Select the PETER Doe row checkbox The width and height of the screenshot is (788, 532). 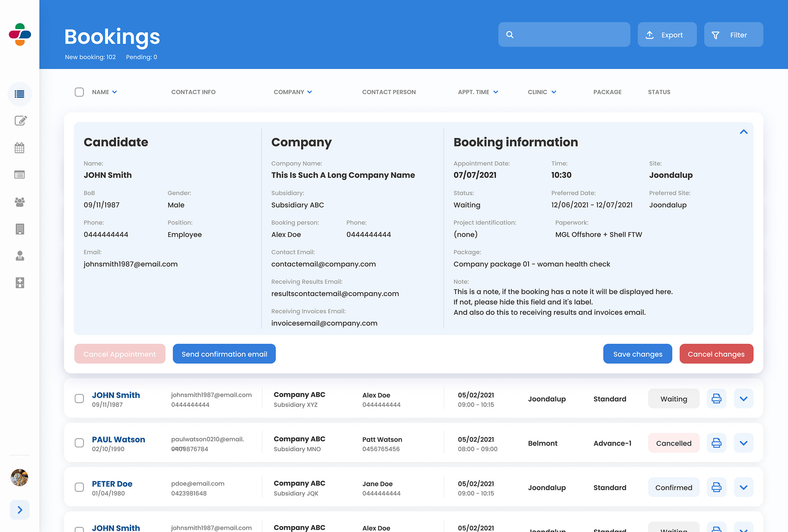click(x=79, y=487)
